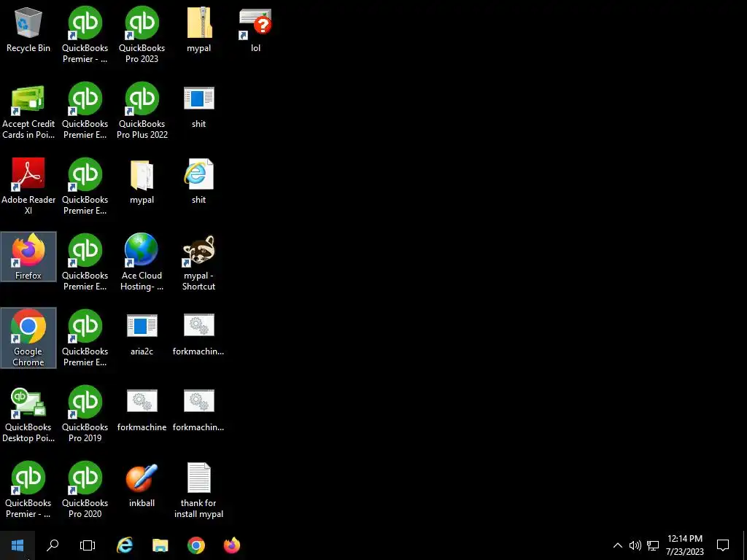Launch Firefox from the taskbar
The width and height of the screenshot is (747, 560).
(x=232, y=545)
